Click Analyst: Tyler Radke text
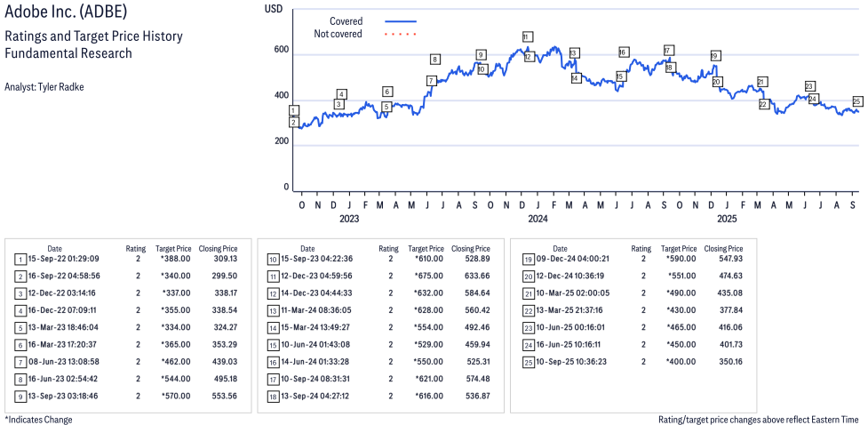This screenshot has height=425, width=868. [x=44, y=87]
